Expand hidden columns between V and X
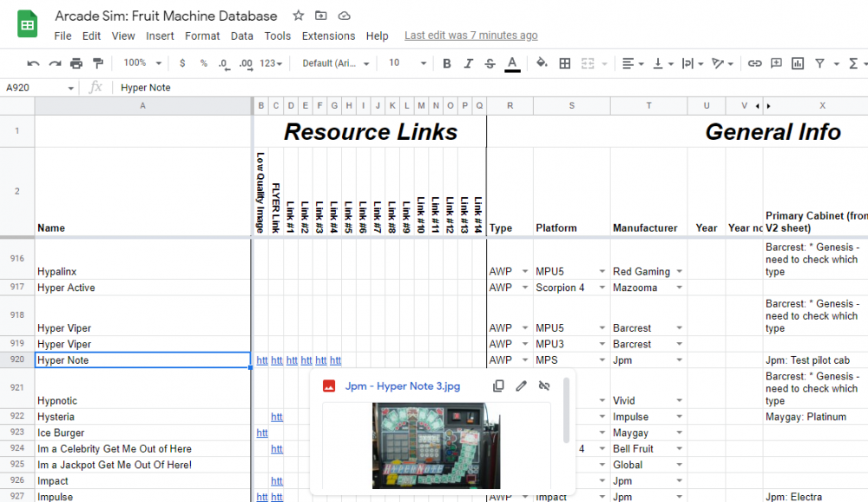The height and width of the screenshot is (502, 868). point(763,106)
